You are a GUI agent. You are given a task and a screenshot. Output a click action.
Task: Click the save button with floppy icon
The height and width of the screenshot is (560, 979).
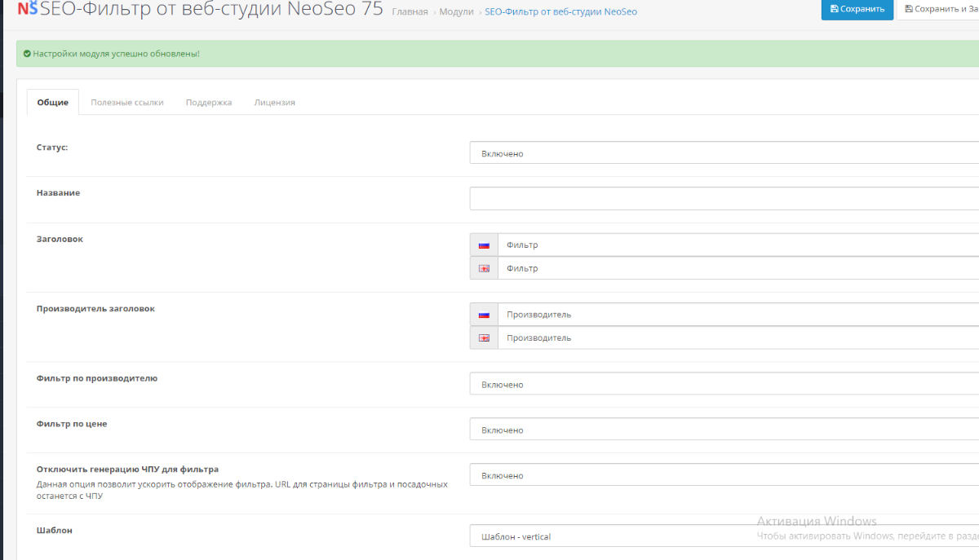[x=857, y=9]
